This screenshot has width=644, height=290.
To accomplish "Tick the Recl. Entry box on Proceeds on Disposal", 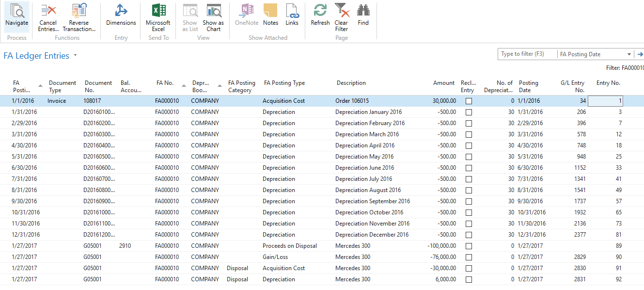I will (x=468, y=246).
